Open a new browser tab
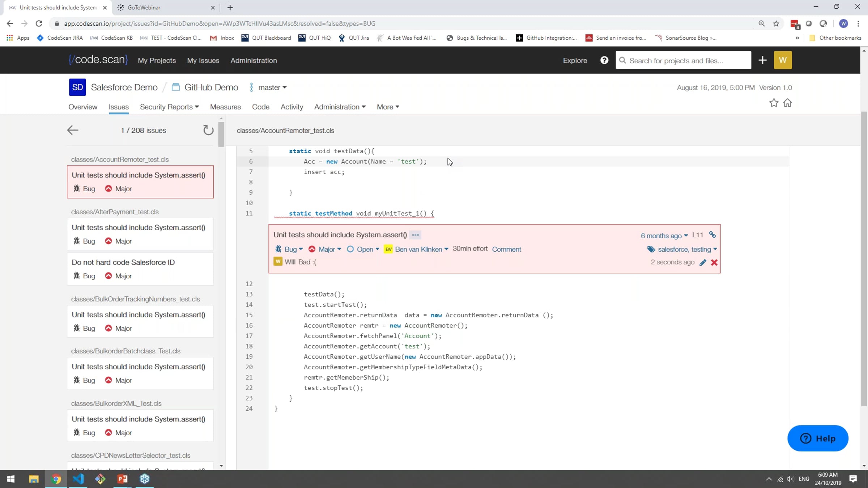The image size is (868, 488). tap(230, 7)
